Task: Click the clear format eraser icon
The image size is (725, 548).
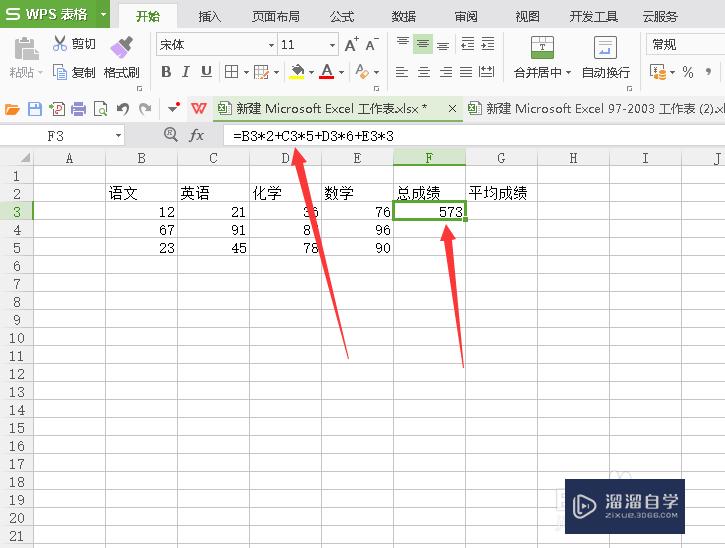Action: pyautogui.click(x=362, y=72)
